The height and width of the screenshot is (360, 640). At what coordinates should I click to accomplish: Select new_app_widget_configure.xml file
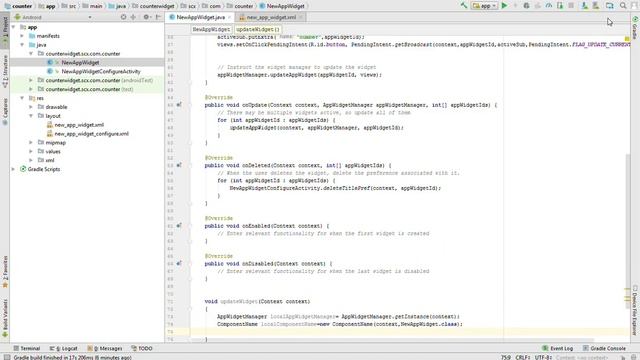91,134
